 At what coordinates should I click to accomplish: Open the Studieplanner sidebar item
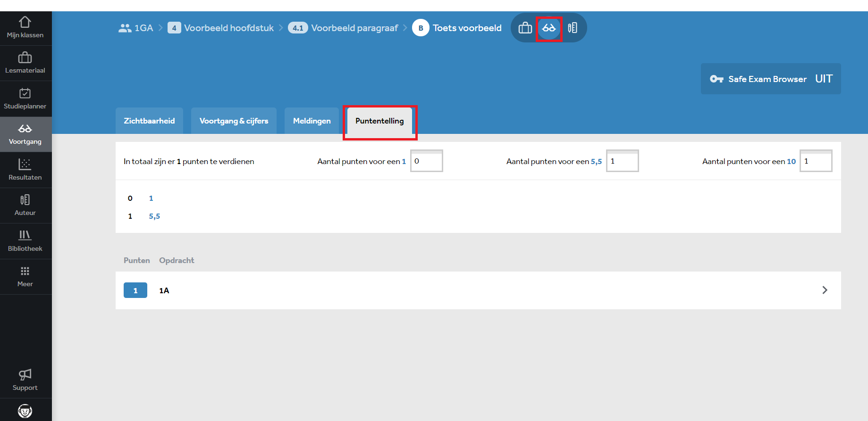pos(25,99)
